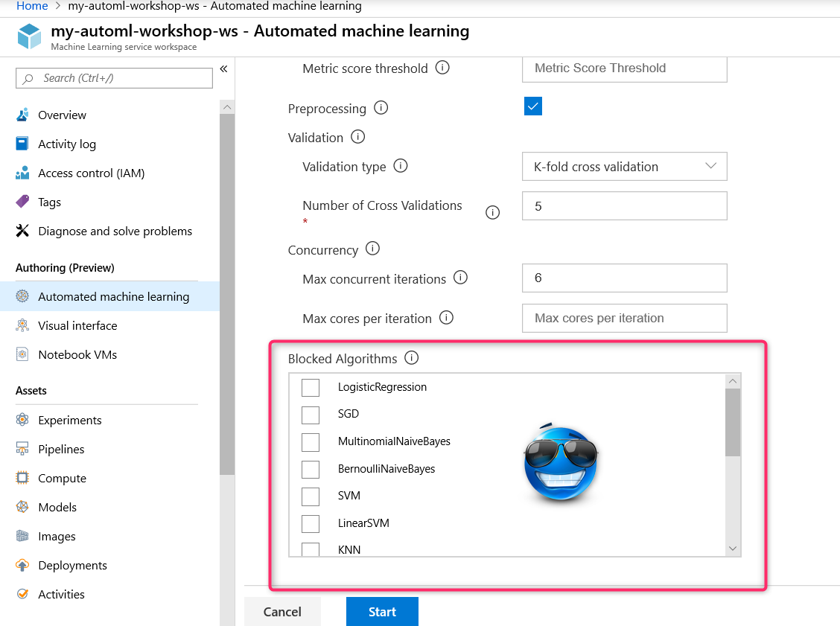Tick the LinearSVM checkbox

pos(311,524)
